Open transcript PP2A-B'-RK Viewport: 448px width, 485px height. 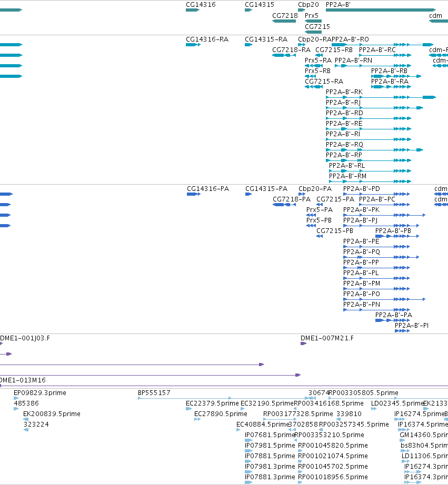point(344,92)
